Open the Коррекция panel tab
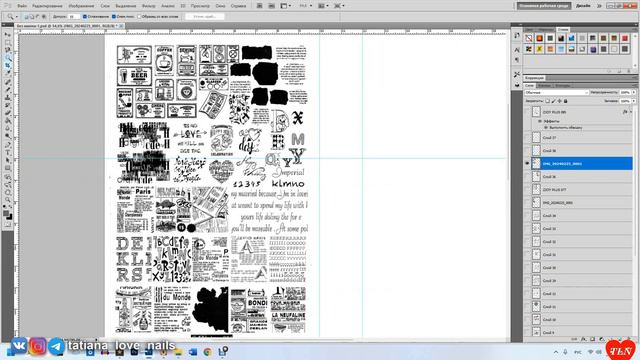The image size is (640, 360). click(534, 78)
